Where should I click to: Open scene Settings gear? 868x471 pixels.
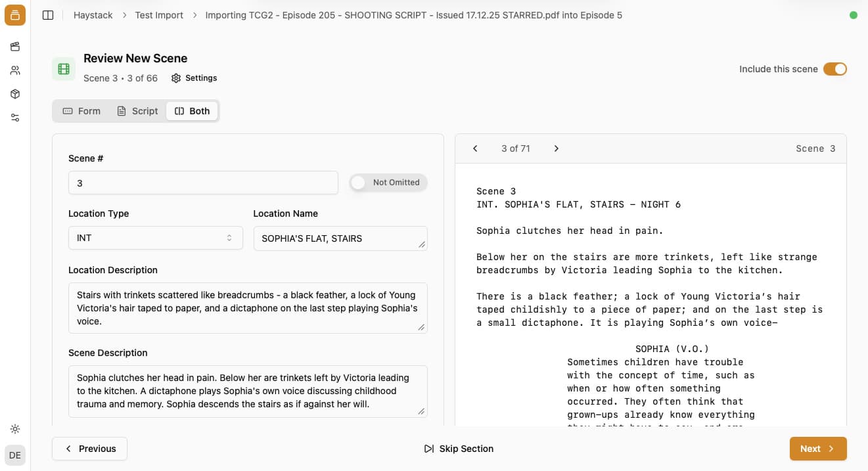pyautogui.click(x=194, y=78)
